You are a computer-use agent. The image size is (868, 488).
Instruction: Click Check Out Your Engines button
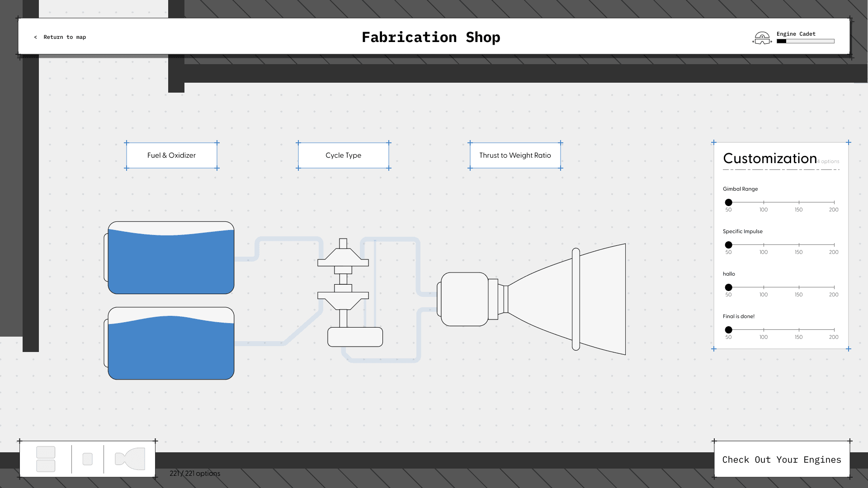coord(782,460)
